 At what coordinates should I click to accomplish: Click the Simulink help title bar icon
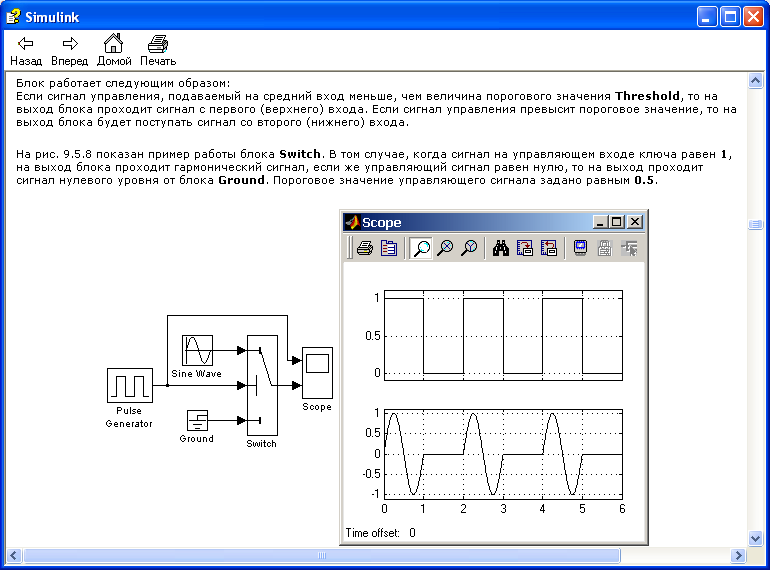coord(13,17)
